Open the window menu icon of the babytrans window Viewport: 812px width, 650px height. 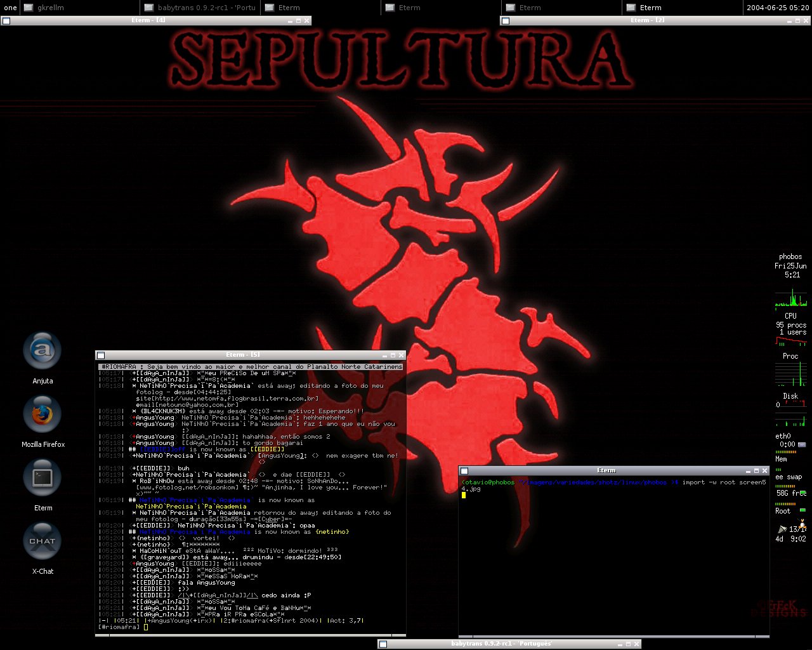point(384,644)
